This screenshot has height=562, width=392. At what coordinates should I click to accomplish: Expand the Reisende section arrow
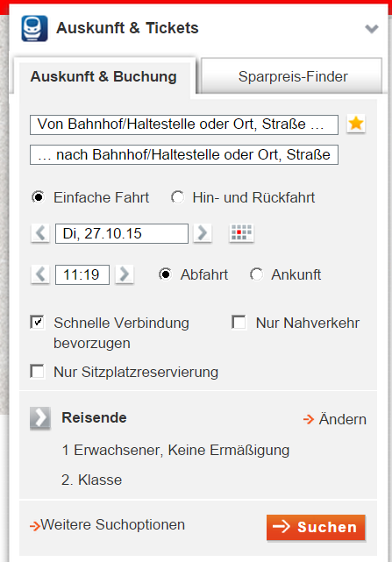(40, 418)
